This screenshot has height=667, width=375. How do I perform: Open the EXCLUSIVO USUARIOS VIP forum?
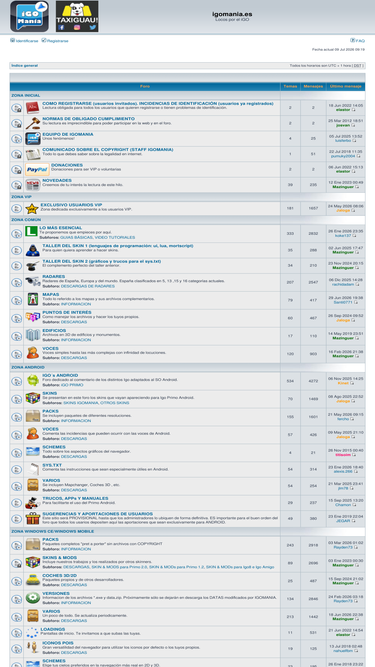click(71, 205)
